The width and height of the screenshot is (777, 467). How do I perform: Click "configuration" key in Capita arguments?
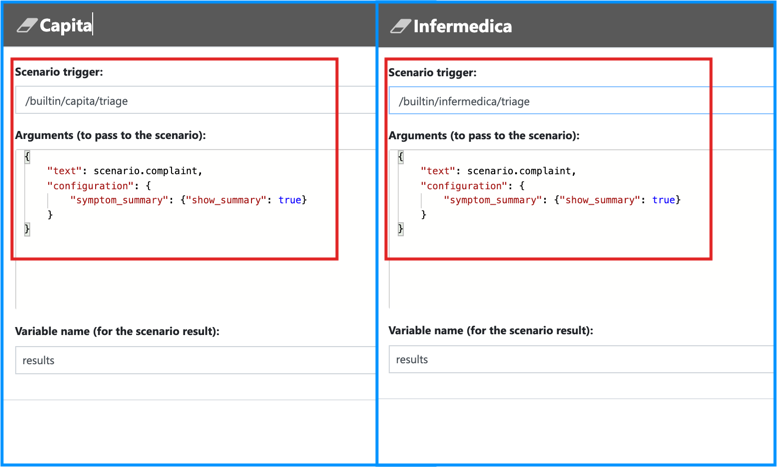coord(90,186)
